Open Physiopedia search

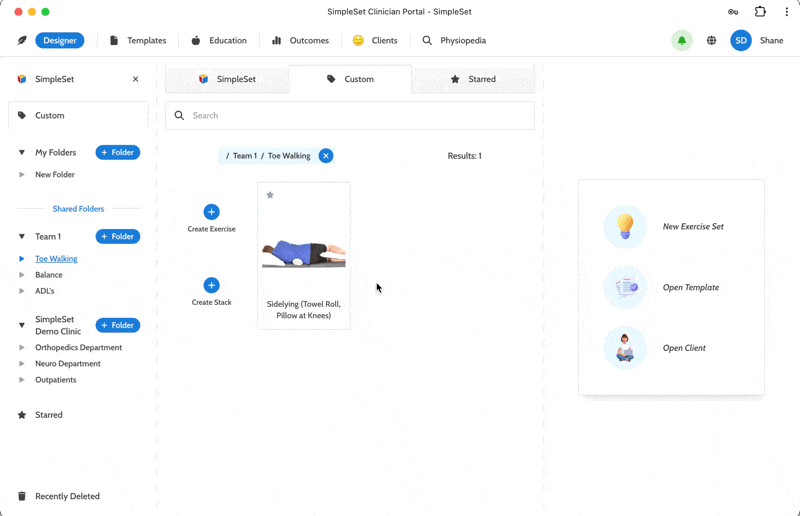[454, 40]
